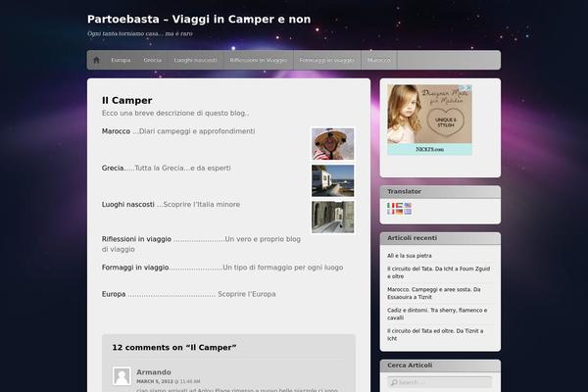Click the Translator widget title
This screenshot has height=392, width=588.
click(x=404, y=192)
